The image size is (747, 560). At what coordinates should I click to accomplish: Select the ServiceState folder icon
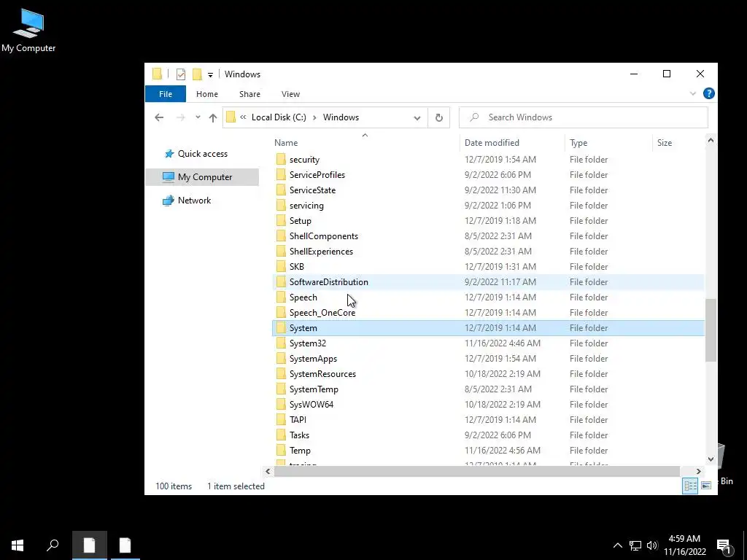point(281,190)
